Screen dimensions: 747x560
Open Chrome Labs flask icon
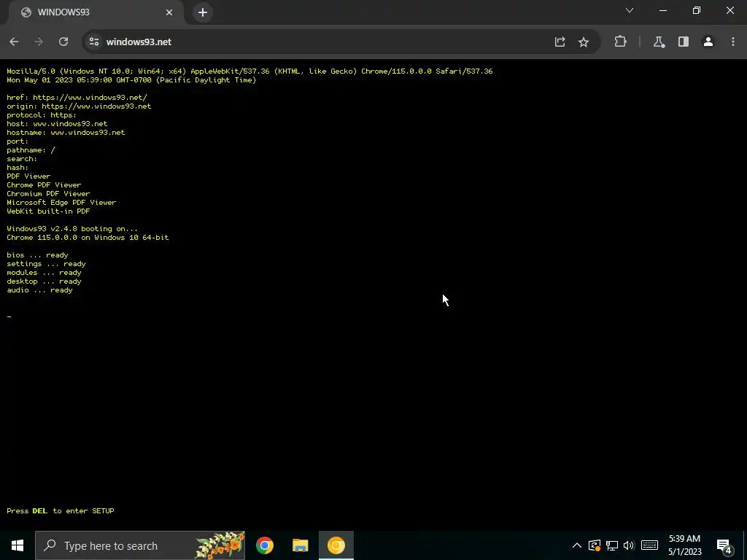click(x=659, y=42)
